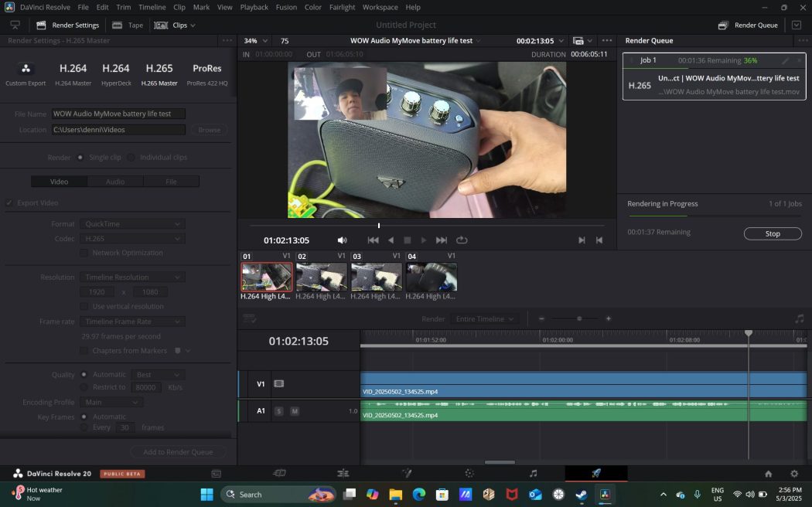This screenshot has height=507, width=812.
Task: Click the Browse location button
Action: [209, 130]
